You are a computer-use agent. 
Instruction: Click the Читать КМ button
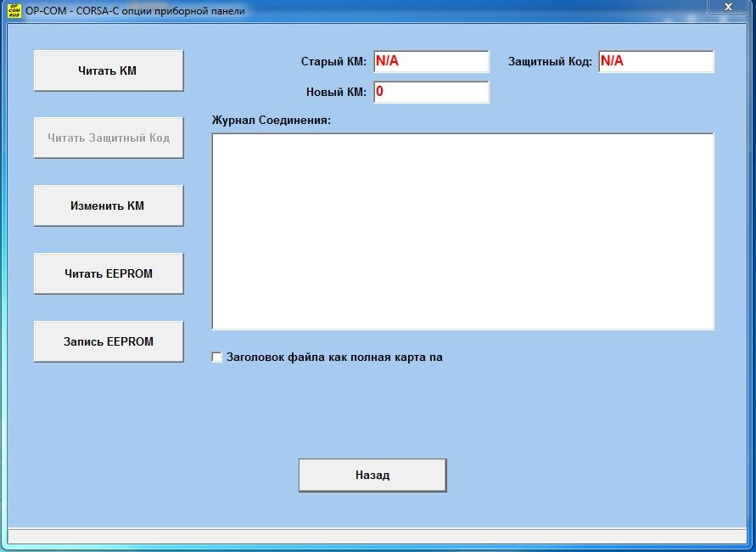(109, 70)
